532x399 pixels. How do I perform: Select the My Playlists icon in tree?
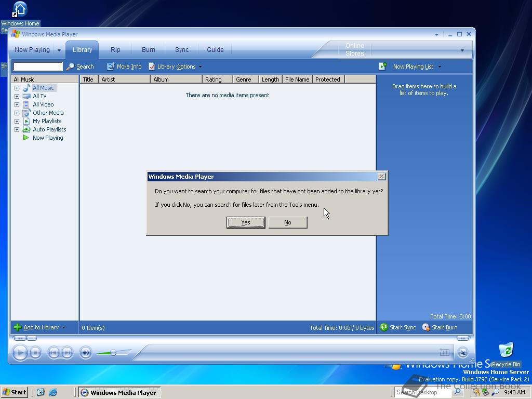(x=26, y=121)
